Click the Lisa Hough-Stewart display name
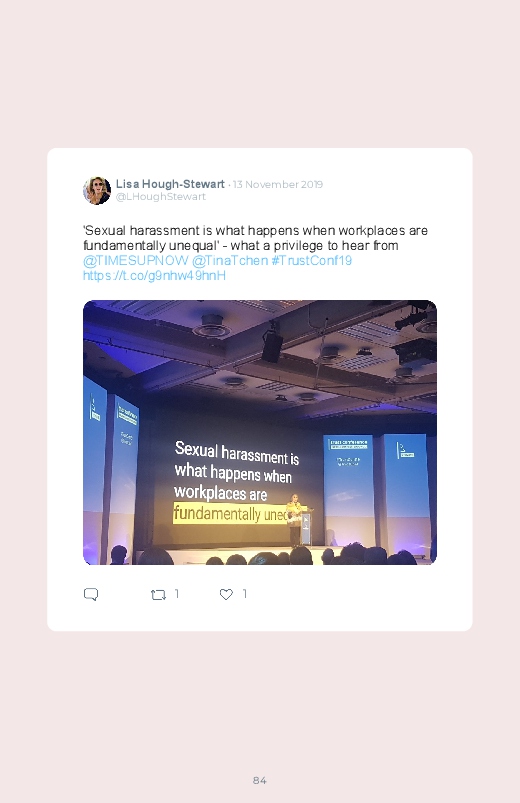The width and height of the screenshot is (520, 803). pyautogui.click(x=170, y=184)
